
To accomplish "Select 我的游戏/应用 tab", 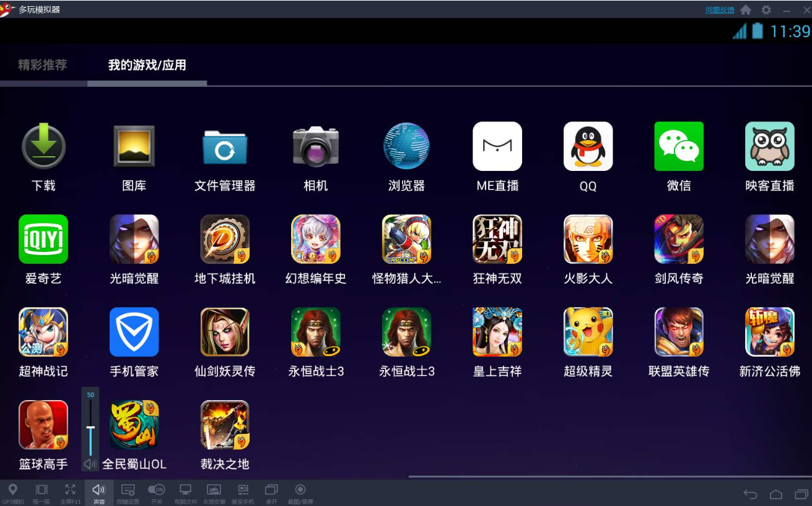I will [147, 64].
